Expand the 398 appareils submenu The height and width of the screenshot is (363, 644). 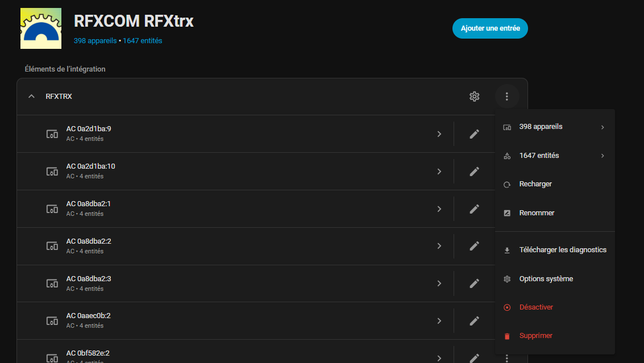[554, 127]
